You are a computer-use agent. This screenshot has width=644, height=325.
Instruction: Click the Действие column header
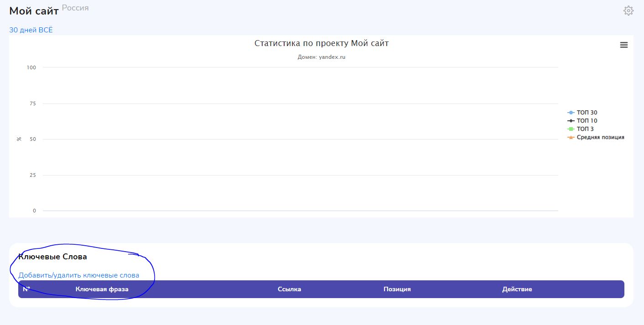click(517, 289)
